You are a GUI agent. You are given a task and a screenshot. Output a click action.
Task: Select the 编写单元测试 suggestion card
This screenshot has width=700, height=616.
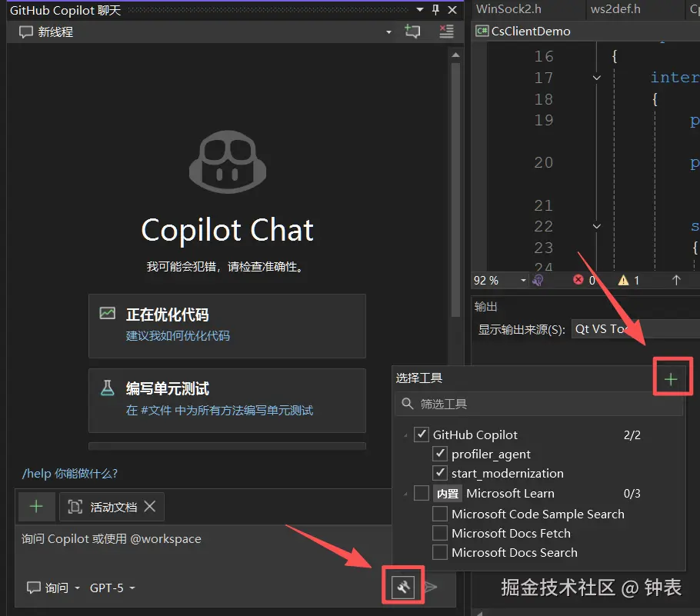(227, 401)
